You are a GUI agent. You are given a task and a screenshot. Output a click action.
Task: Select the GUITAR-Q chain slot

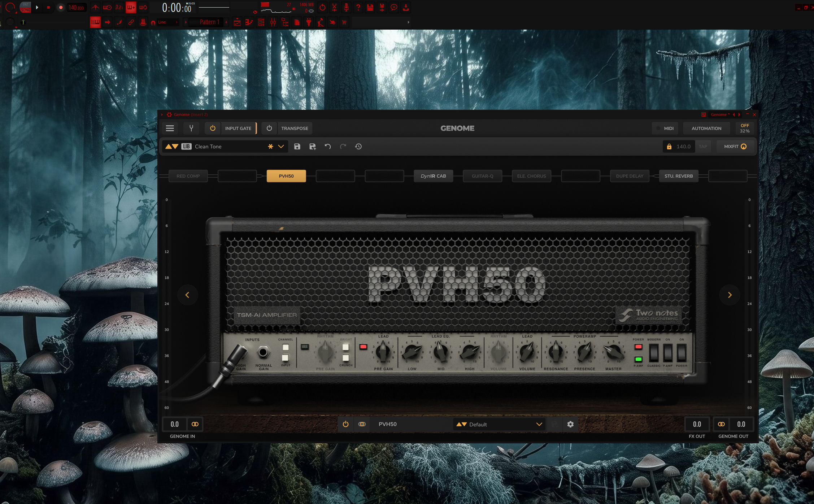coord(483,176)
